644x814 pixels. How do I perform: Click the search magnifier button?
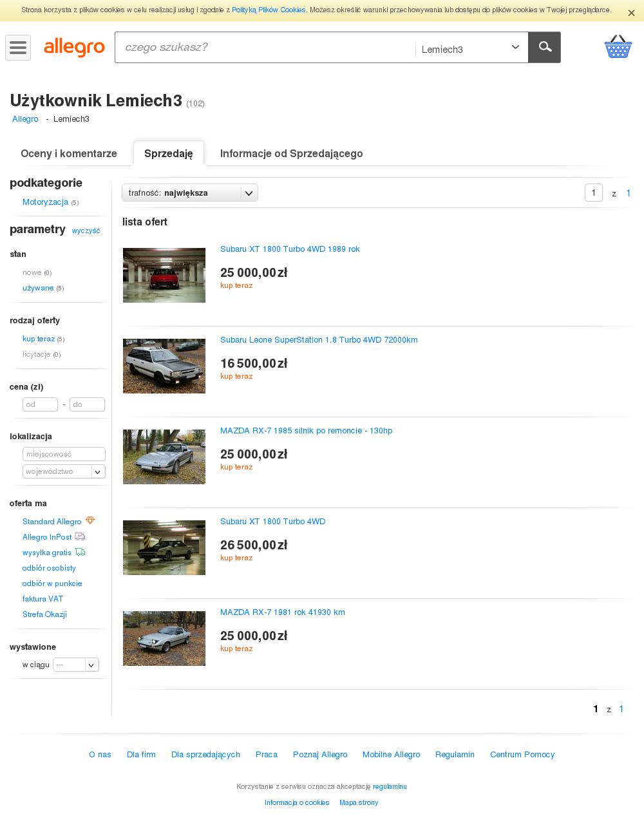(545, 47)
